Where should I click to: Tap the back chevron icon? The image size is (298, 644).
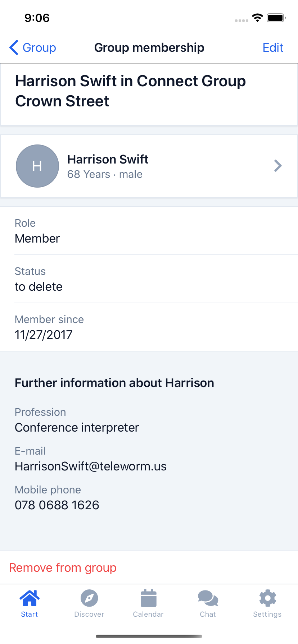click(x=14, y=47)
